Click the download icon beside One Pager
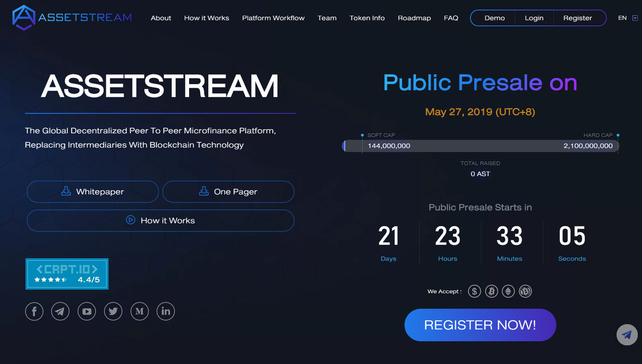642x364 pixels. point(204,191)
